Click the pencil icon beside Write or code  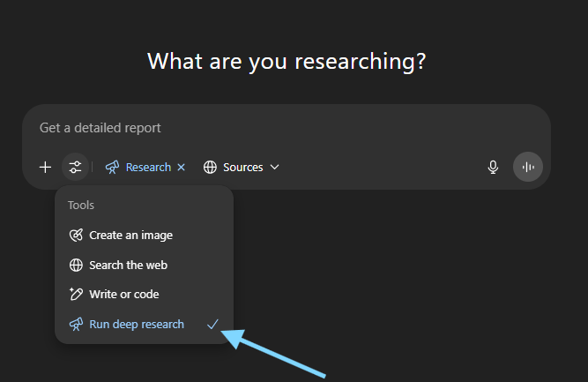[76, 294]
